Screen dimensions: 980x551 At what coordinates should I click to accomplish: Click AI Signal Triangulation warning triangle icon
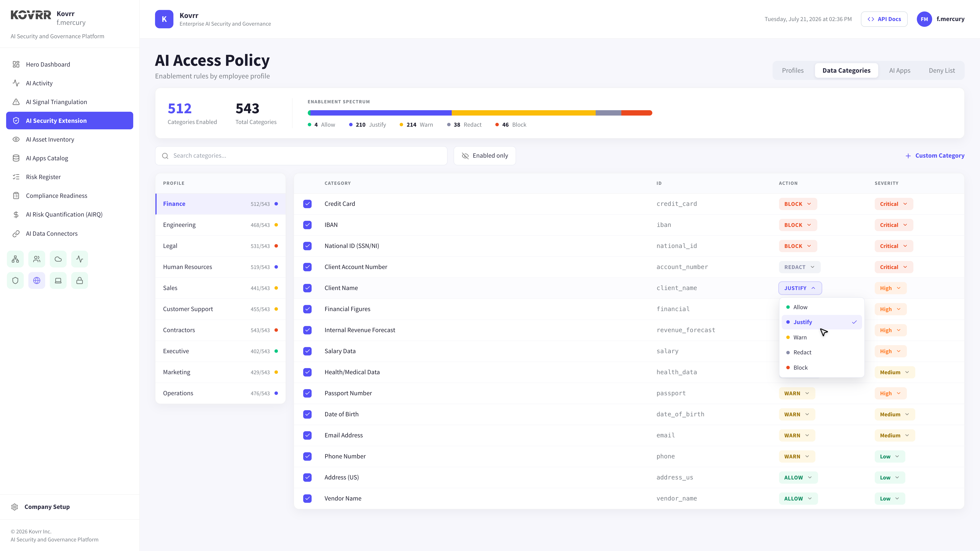pyautogui.click(x=16, y=102)
